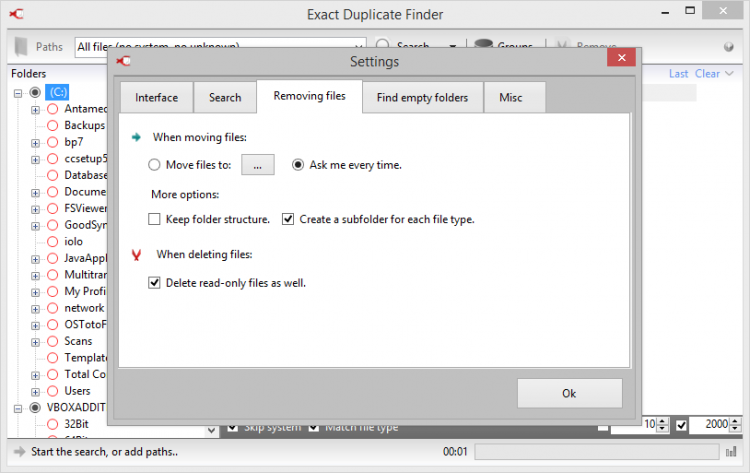
Task: Click the Settings dialog logo icon
Action: point(123,61)
